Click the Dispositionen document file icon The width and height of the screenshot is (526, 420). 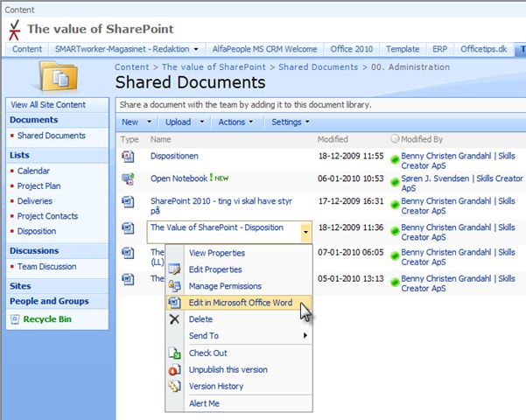(129, 157)
